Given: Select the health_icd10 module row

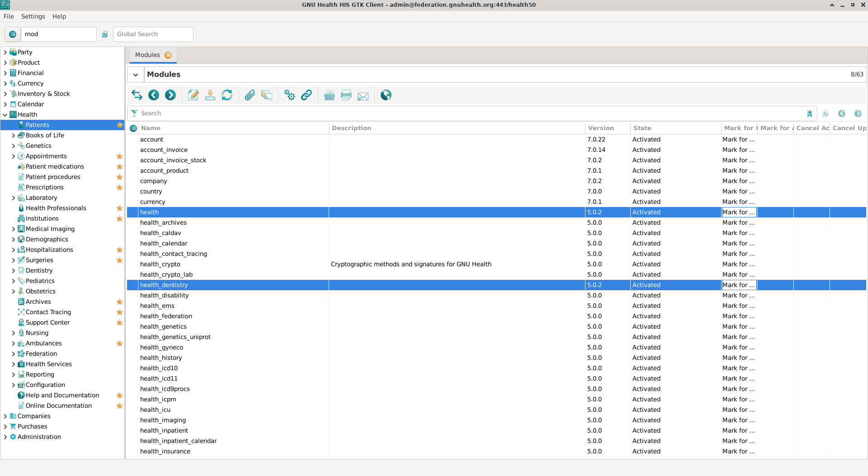Looking at the screenshot, I should [x=496, y=368].
